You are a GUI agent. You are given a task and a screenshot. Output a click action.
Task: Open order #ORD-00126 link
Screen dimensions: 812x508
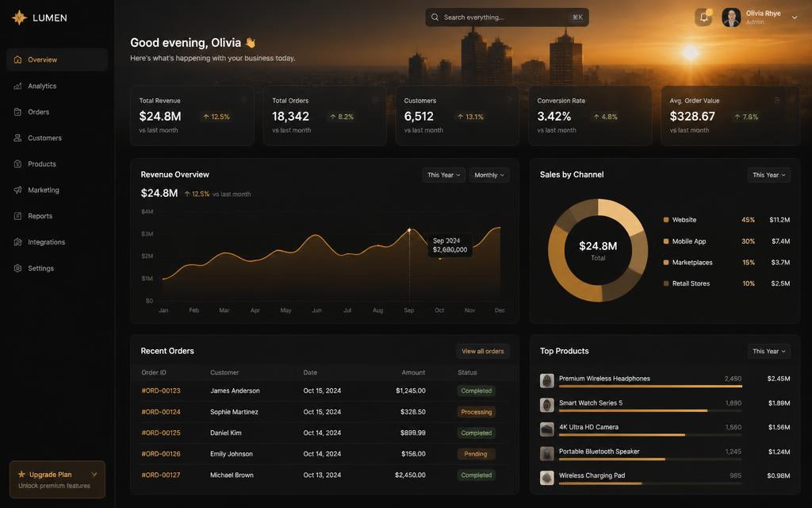161,454
